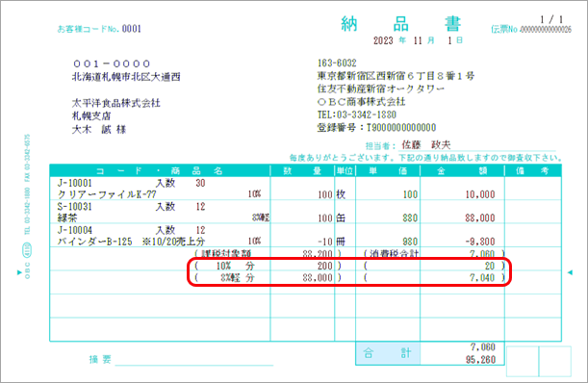Click 備考 column header
The image size is (588, 383).
532,171
